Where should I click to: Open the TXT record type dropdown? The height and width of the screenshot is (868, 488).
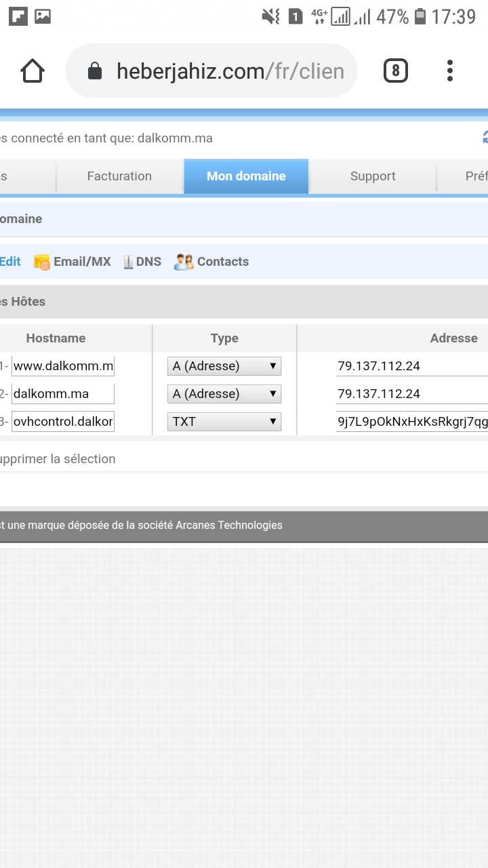[224, 422]
